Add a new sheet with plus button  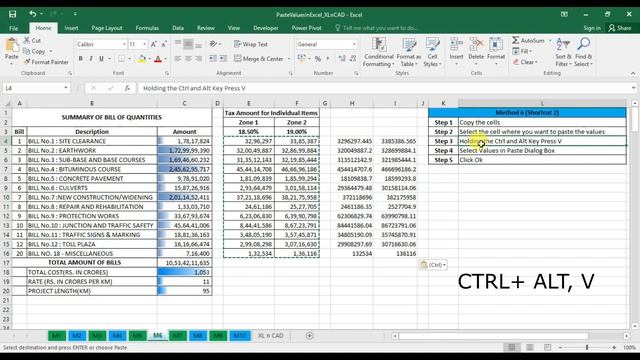309,336
